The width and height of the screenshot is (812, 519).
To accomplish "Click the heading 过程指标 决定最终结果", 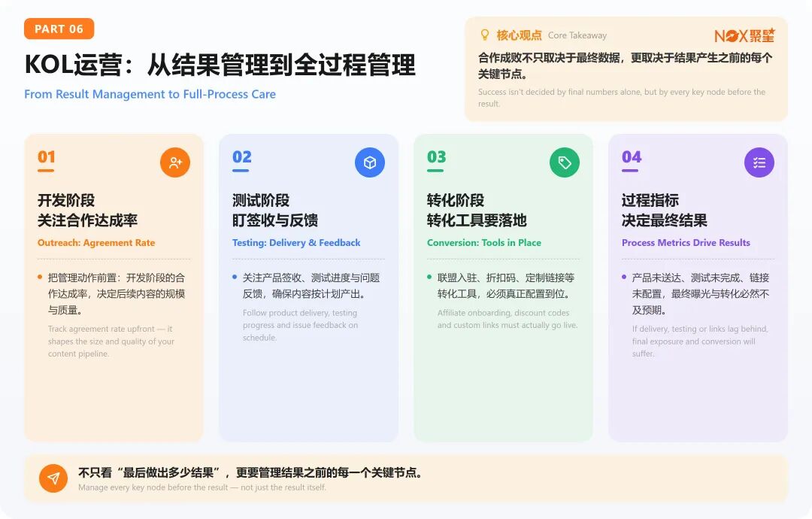I will (665, 211).
